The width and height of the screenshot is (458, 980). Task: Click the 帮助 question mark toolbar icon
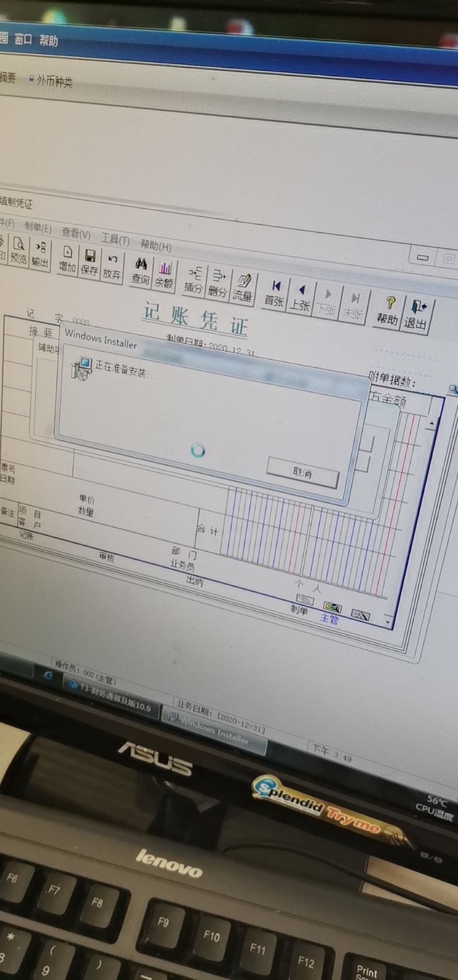(388, 312)
